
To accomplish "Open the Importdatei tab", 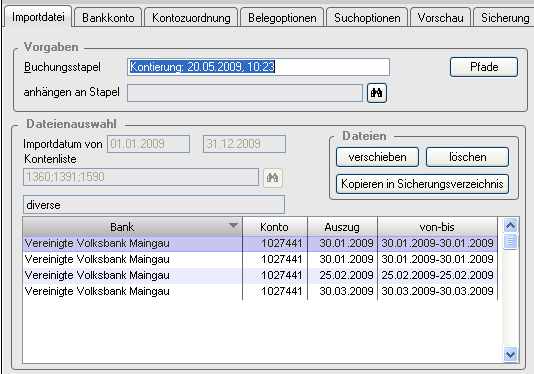I will pyautogui.click(x=38, y=17).
